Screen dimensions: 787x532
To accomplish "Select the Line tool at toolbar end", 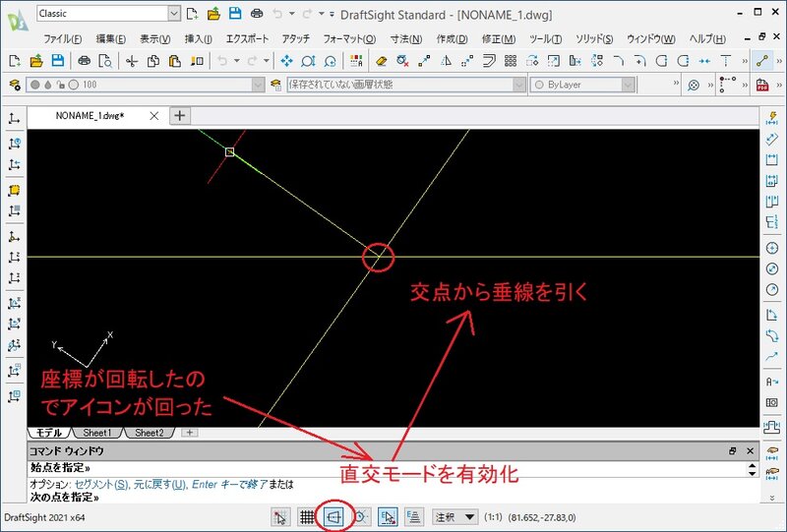I will (763, 61).
